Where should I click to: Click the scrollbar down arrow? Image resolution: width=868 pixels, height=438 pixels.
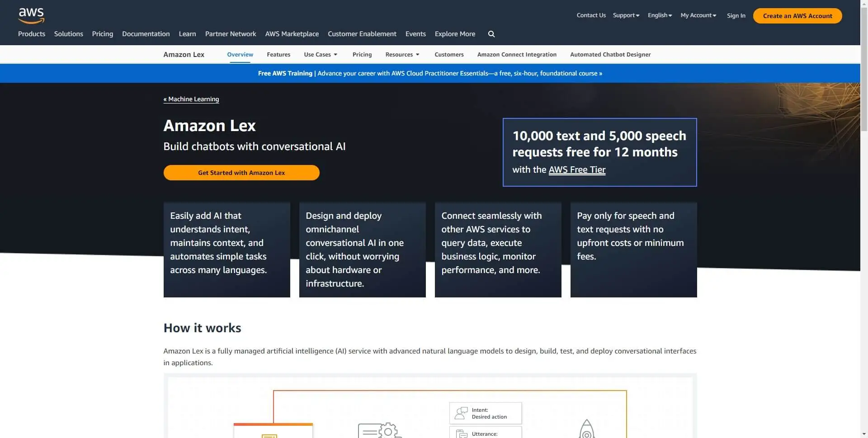(864, 434)
